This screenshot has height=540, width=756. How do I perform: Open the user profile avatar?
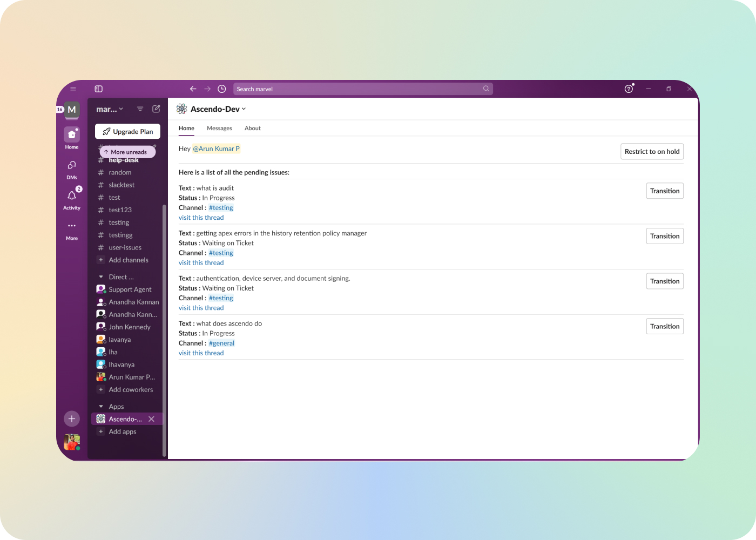point(72,442)
